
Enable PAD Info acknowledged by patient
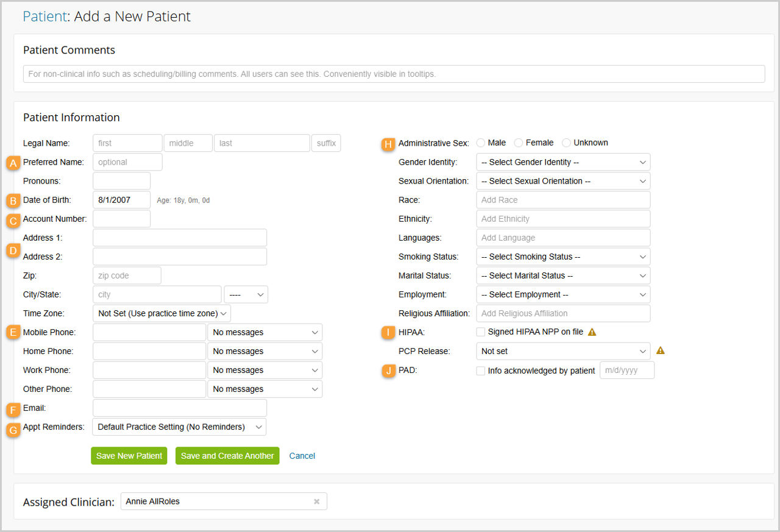[x=481, y=371]
